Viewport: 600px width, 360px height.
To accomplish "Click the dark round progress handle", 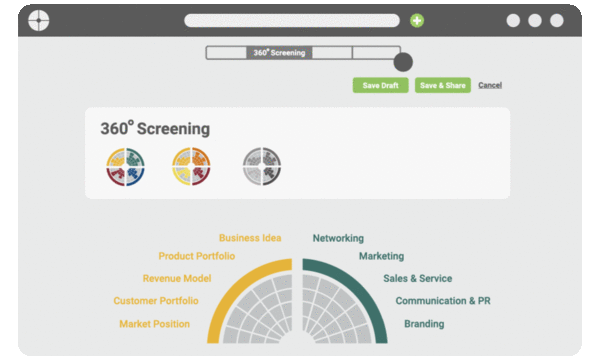I will [403, 62].
